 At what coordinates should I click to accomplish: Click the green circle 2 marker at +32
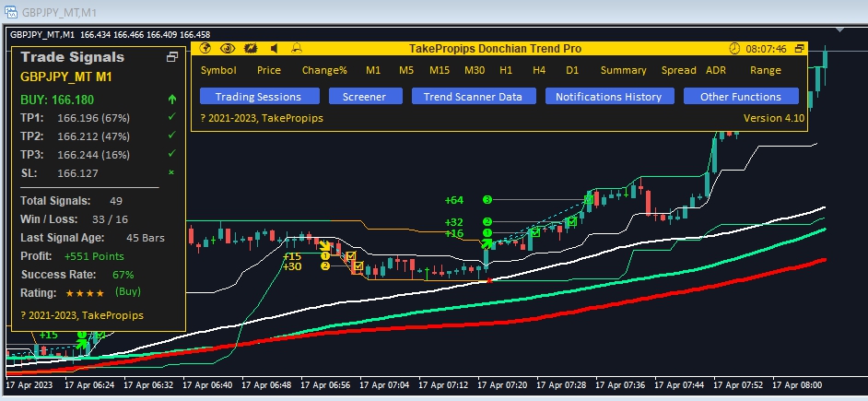pos(487,222)
